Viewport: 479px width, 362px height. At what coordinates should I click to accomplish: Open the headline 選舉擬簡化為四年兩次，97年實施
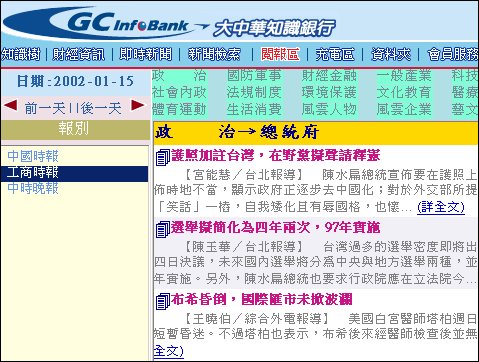click(x=275, y=228)
